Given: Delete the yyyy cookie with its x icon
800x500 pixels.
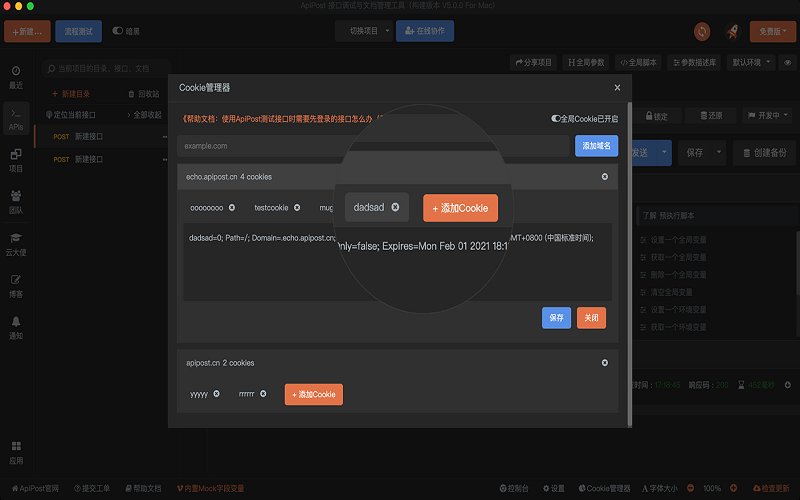Looking at the screenshot, I should pyautogui.click(x=217, y=394).
